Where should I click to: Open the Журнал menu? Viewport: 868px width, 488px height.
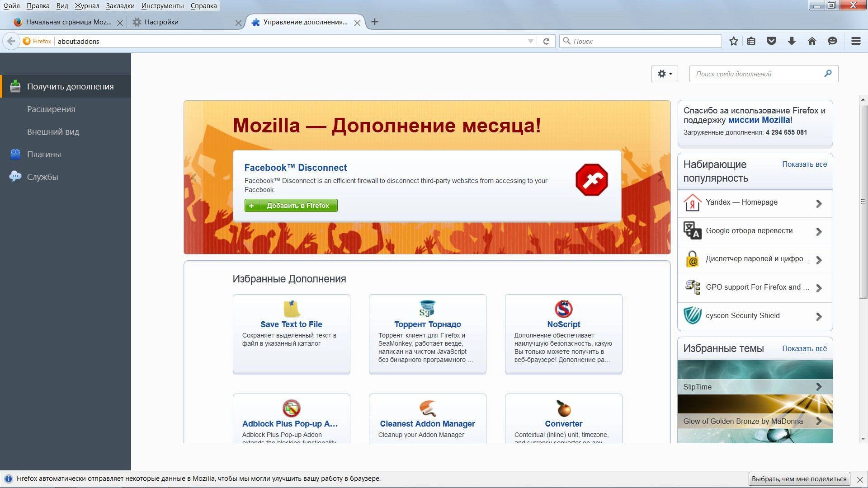pos(87,6)
